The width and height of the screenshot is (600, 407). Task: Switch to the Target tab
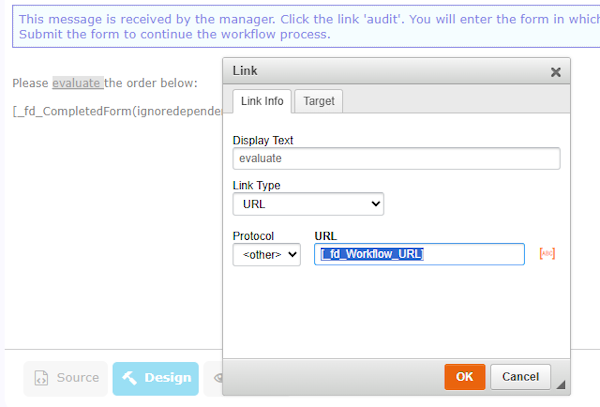[319, 101]
